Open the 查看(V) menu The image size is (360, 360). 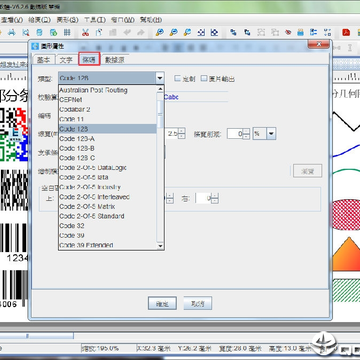pos(11,20)
